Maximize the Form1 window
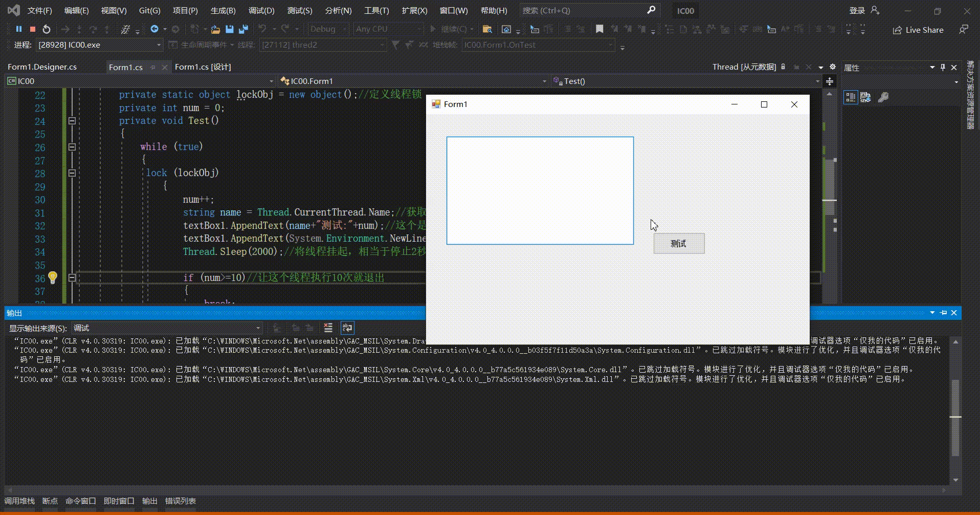Viewport: 980px width, 515px height. pos(764,104)
